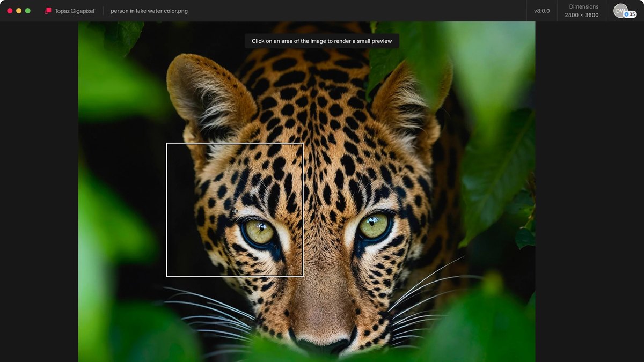Click the 2400 × 3600 dimensions value
The image size is (644, 362).
tap(582, 15)
